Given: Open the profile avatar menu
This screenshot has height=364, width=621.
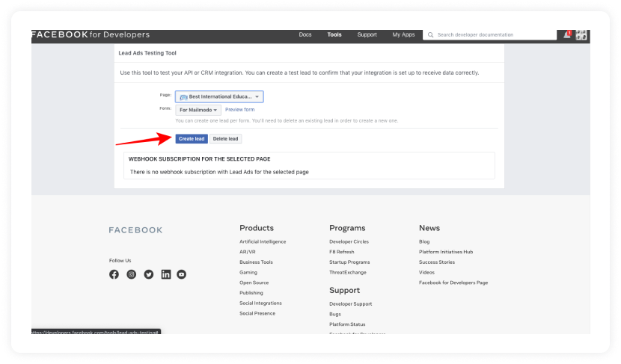Looking at the screenshot, I should [581, 35].
